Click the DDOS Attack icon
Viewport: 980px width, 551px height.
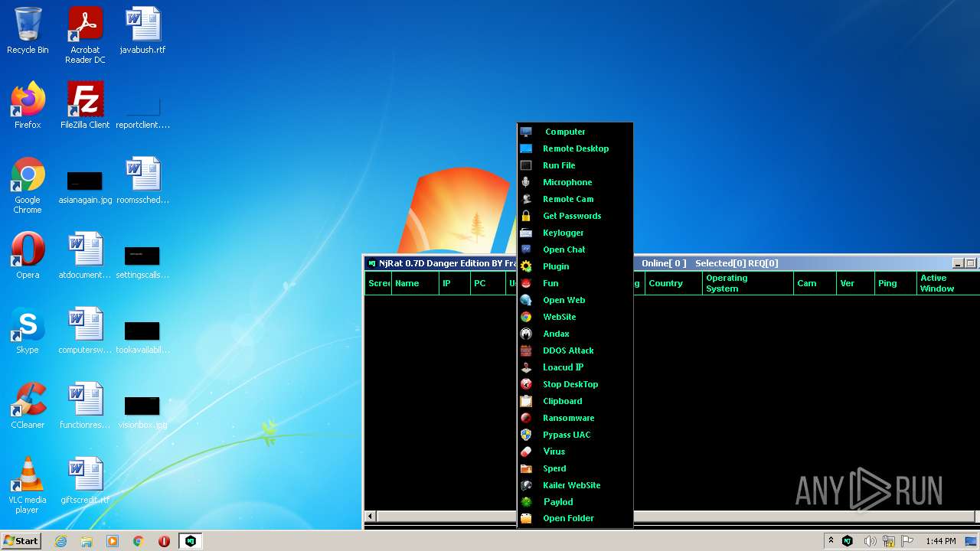526,350
